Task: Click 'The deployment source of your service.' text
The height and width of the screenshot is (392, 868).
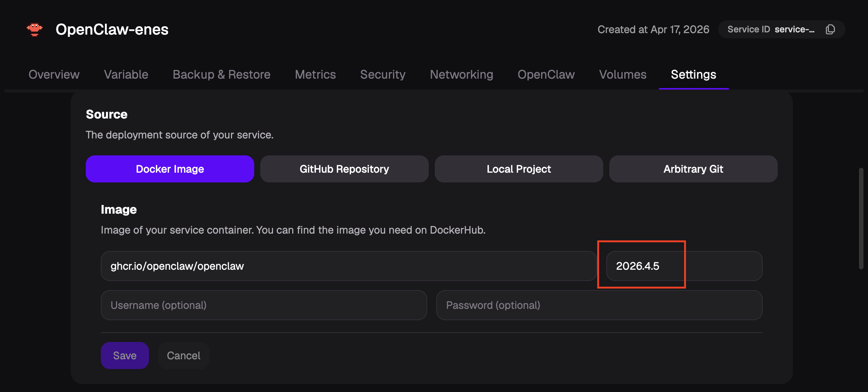Action: pyautogui.click(x=180, y=135)
